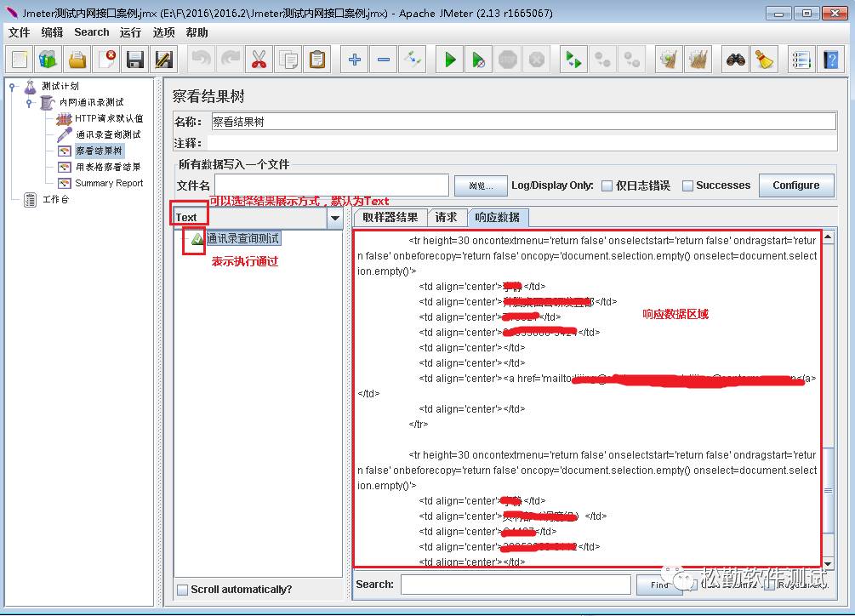The width and height of the screenshot is (855, 616).
Task: Open the Templates icon in toolbar
Action: pyautogui.click(x=48, y=60)
